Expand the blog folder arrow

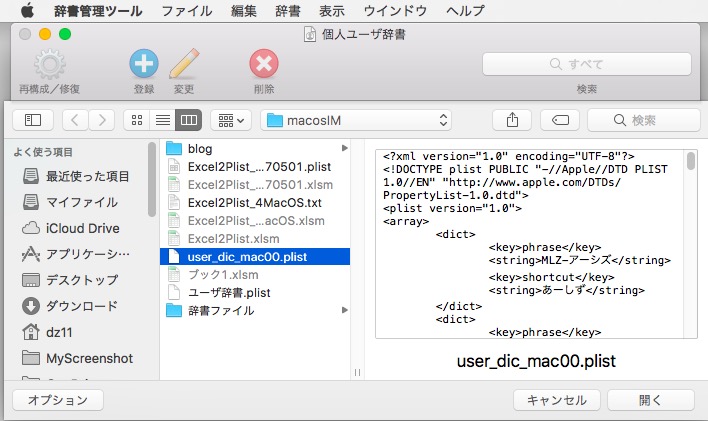click(x=345, y=148)
